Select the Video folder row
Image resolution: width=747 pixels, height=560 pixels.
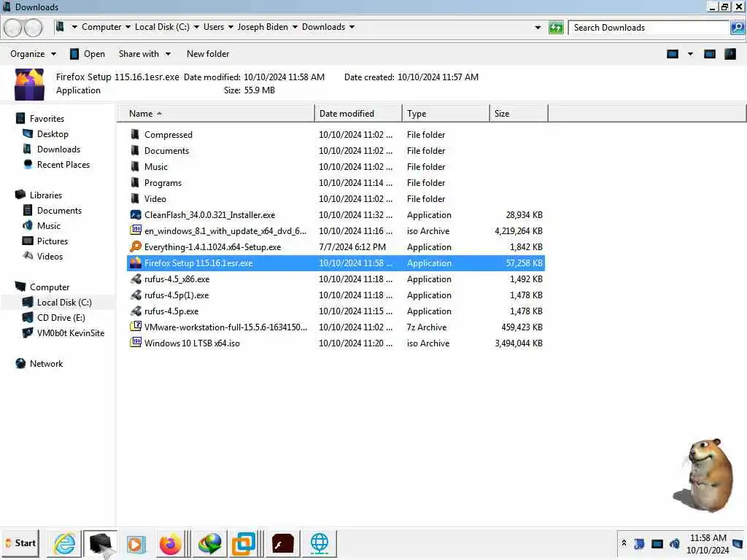336,198
